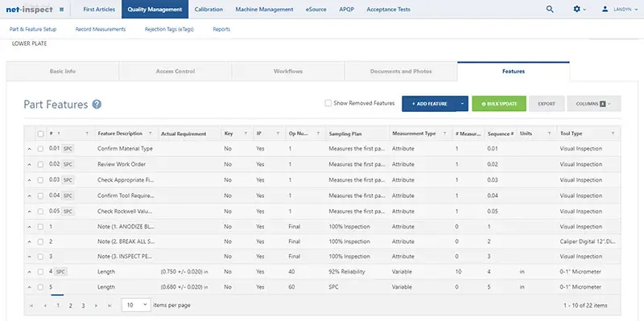The image size is (644, 321).
Task: Click the SPC badge on feature 0.03
Action: [68, 179]
